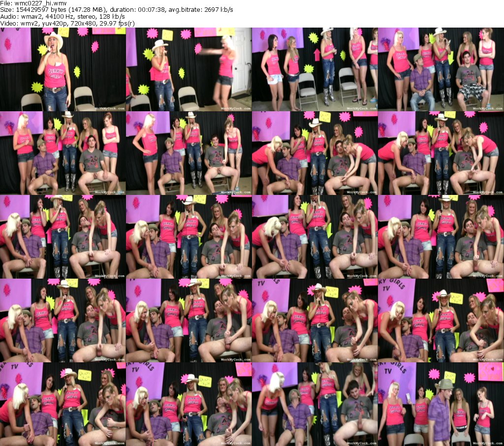Viewport: 504px width, 446px height.
Task: Open the last thumbnail in the second row
Action: [x=441, y=153]
